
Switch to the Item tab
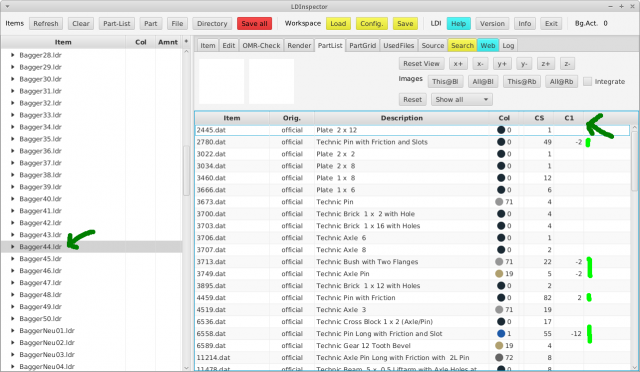(208, 45)
